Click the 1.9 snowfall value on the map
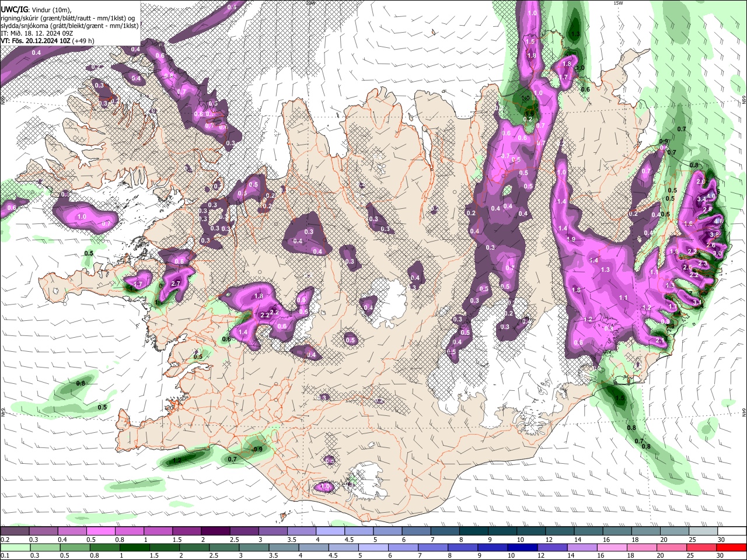The width and height of the screenshot is (747, 560). [x=571, y=239]
